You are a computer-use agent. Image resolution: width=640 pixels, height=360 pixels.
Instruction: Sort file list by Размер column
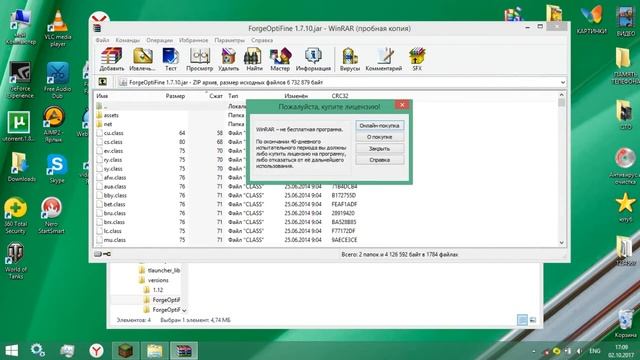176,96
